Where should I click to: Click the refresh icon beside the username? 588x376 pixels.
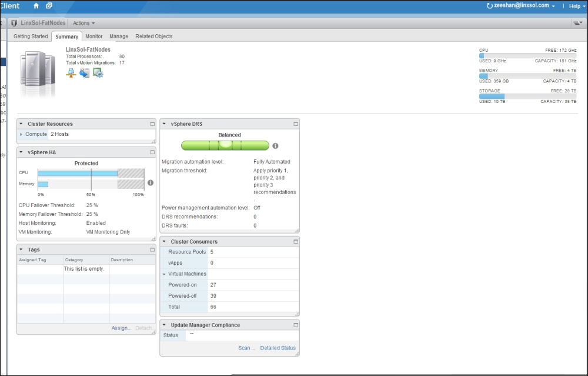[489, 6]
